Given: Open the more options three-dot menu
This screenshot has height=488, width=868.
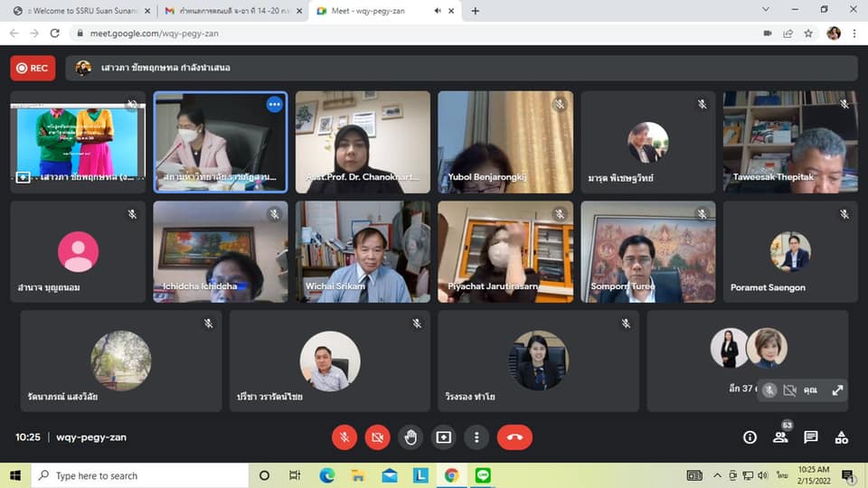Looking at the screenshot, I should (x=476, y=437).
